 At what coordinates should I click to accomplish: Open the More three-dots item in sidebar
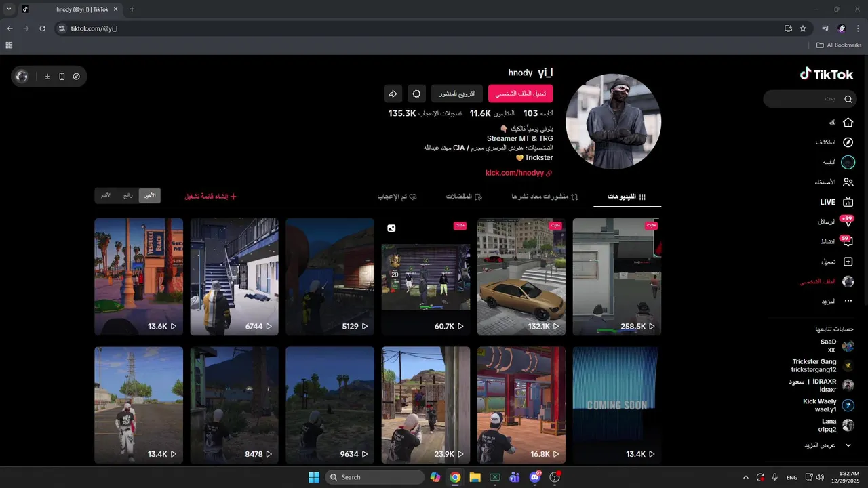848,301
